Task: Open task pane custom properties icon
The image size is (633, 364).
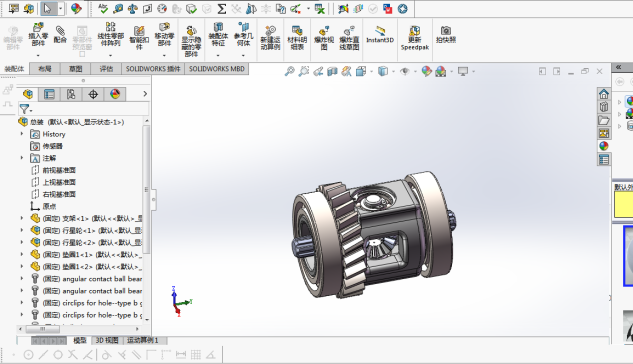Action: [604, 160]
